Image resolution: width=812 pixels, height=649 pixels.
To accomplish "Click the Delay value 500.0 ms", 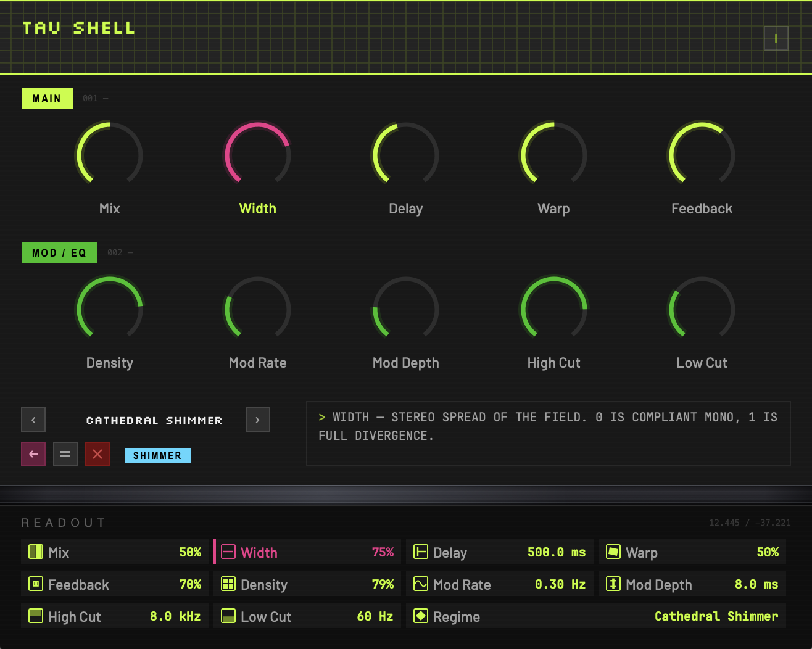I will pos(557,552).
